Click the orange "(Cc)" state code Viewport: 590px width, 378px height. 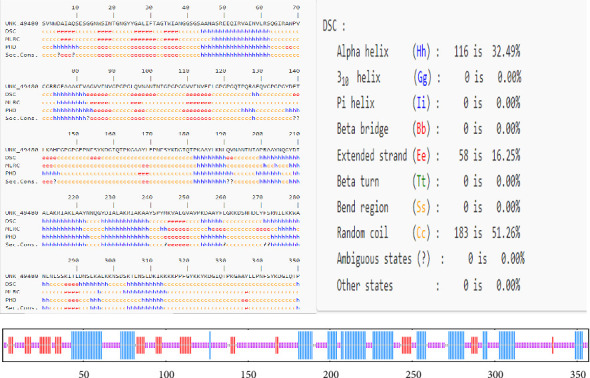pyautogui.click(x=421, y=233)
